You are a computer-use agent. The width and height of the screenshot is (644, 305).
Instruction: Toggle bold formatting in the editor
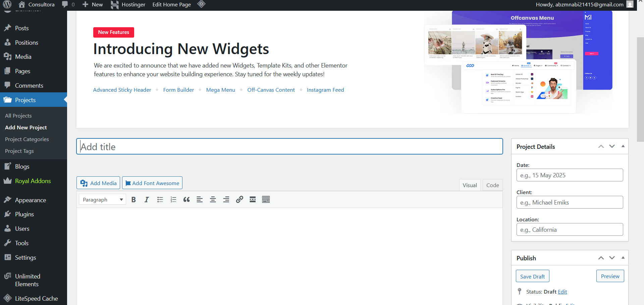coord(133,199)
